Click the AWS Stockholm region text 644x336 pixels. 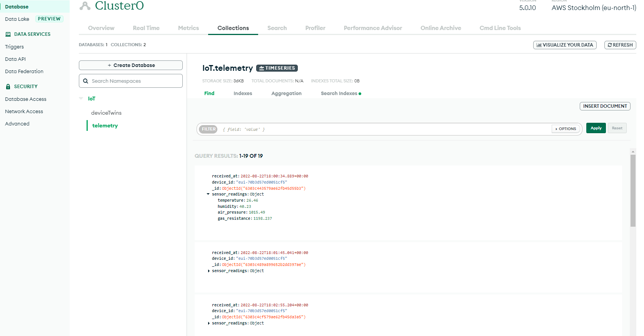pos(594,8)
